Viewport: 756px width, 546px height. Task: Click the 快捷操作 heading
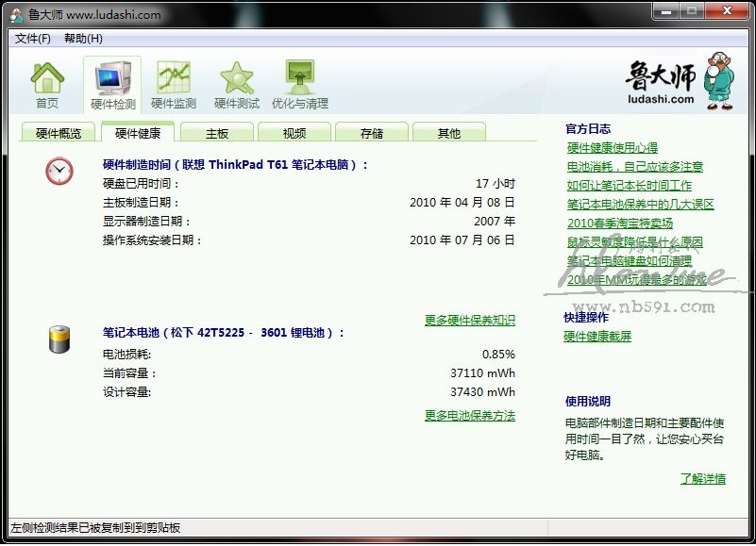point(586,317)
